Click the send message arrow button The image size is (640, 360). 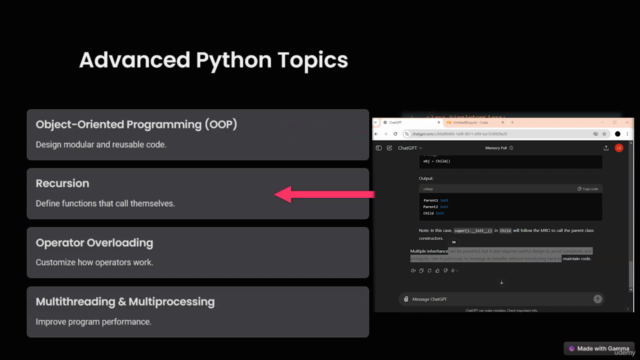click(x=598, y=299)
